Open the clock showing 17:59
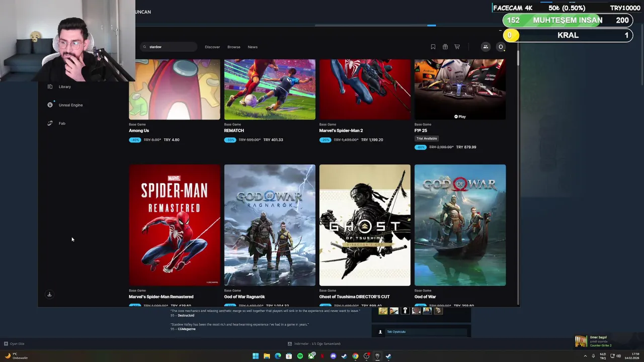The width and height of the screenshot is (644, 362). coord(633,356)
